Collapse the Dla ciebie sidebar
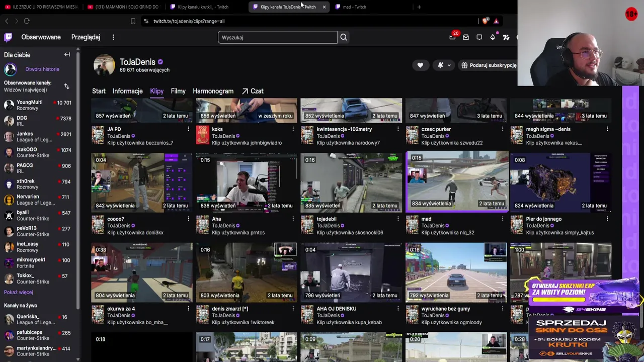Image resolution: width=644 pixels, height=362 pixels. click(x=67, y=55)
